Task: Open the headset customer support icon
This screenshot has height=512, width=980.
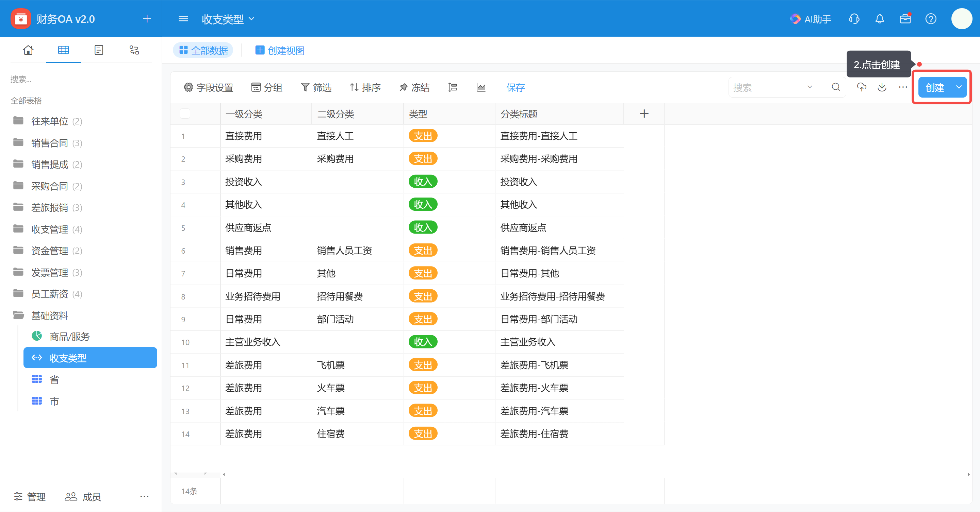Action: 854,19
